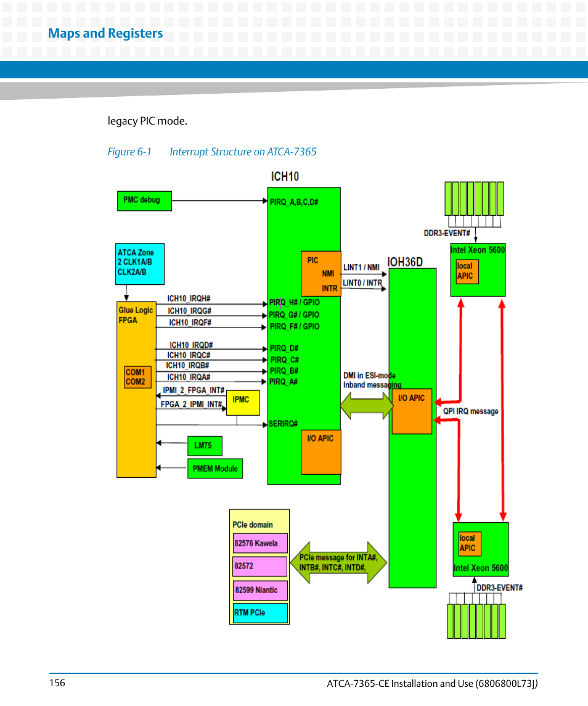Click the IOH36D title label
This screenshot has width=588, height=706.
click(x=405, y=262)
